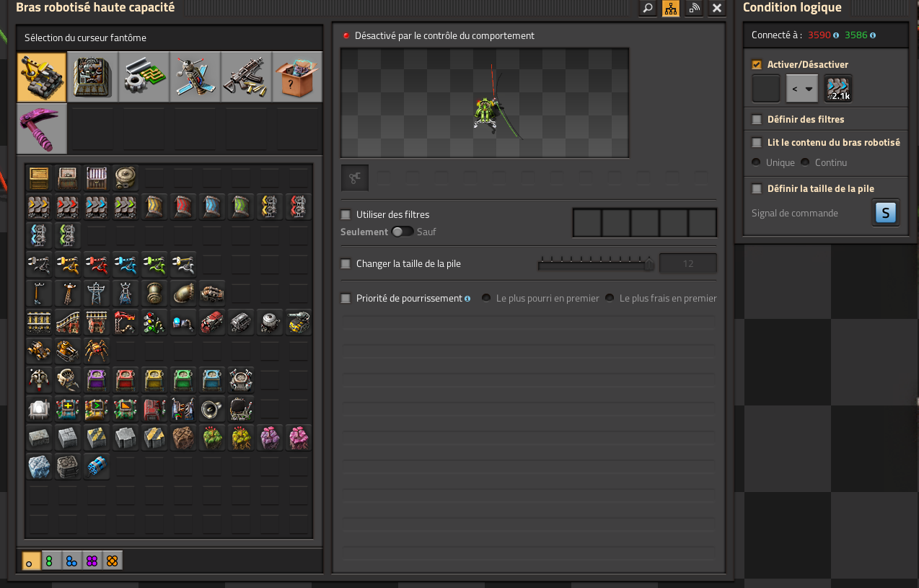The image size is (919, 588).
Task: Enable Définir la taille de la pile
Action: (757, 189)
